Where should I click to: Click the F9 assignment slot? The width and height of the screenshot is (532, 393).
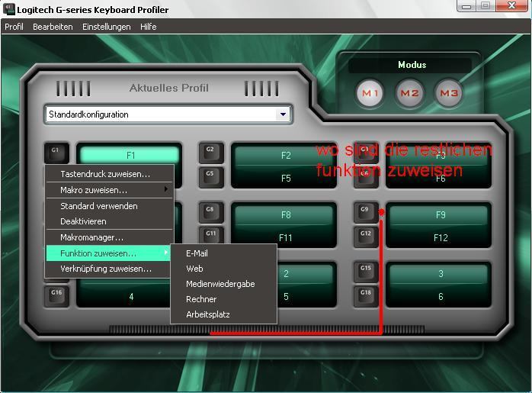[439, 214]
